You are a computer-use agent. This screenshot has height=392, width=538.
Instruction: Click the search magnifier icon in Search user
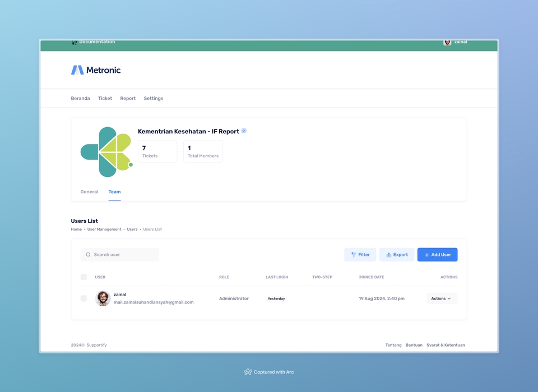(88, 254)
